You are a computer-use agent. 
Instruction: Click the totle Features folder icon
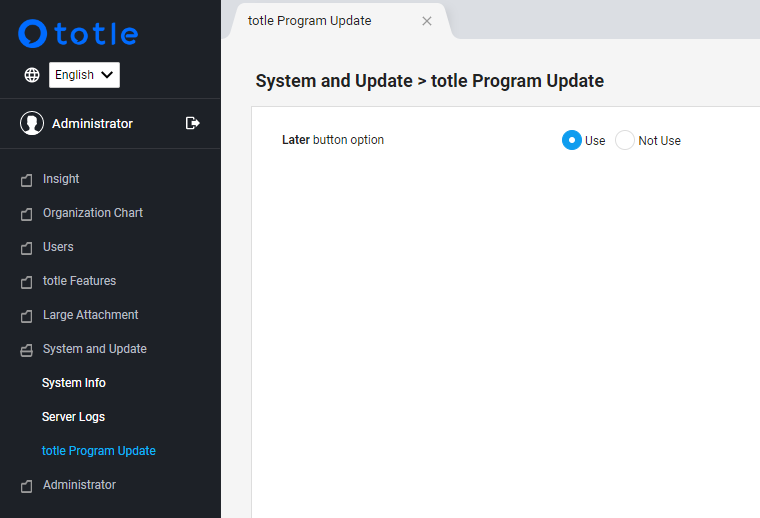pyautogui.click(x=27, y=282)
